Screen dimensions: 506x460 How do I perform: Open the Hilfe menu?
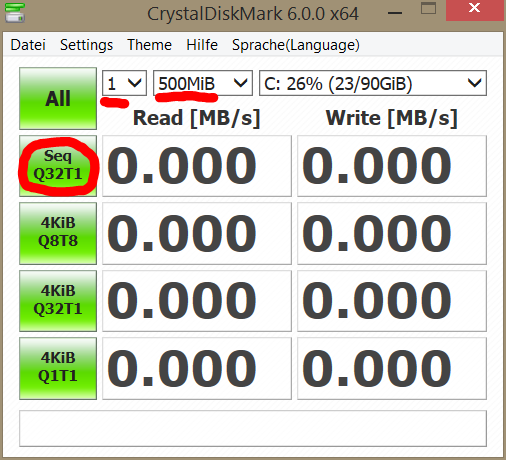[x=202, y=45]
